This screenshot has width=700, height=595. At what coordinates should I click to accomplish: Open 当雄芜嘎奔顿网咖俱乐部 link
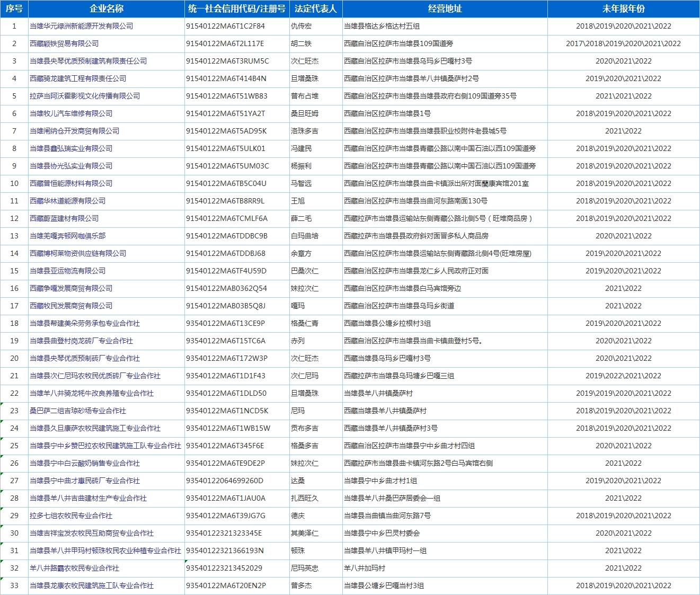[x=68, y=236]
